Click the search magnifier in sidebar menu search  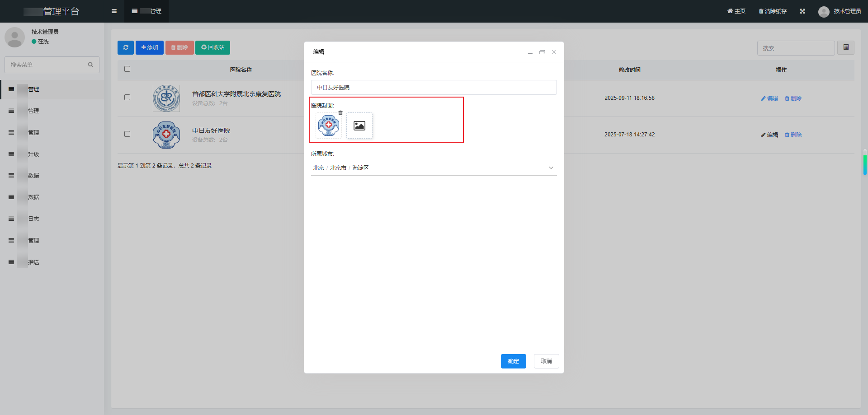(90, 65)
